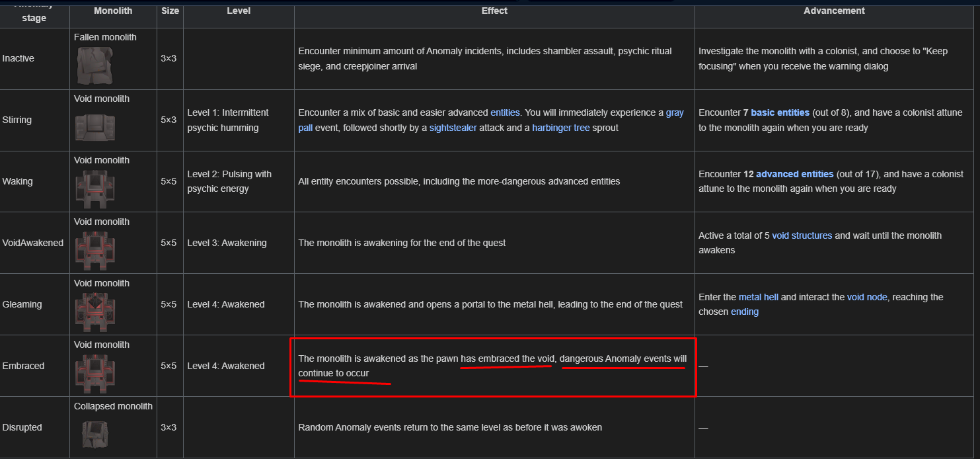The image size is (980, 459).
Task: Click 'Level 4: Awakened' in Gleaming row
Action: point(226,304)
